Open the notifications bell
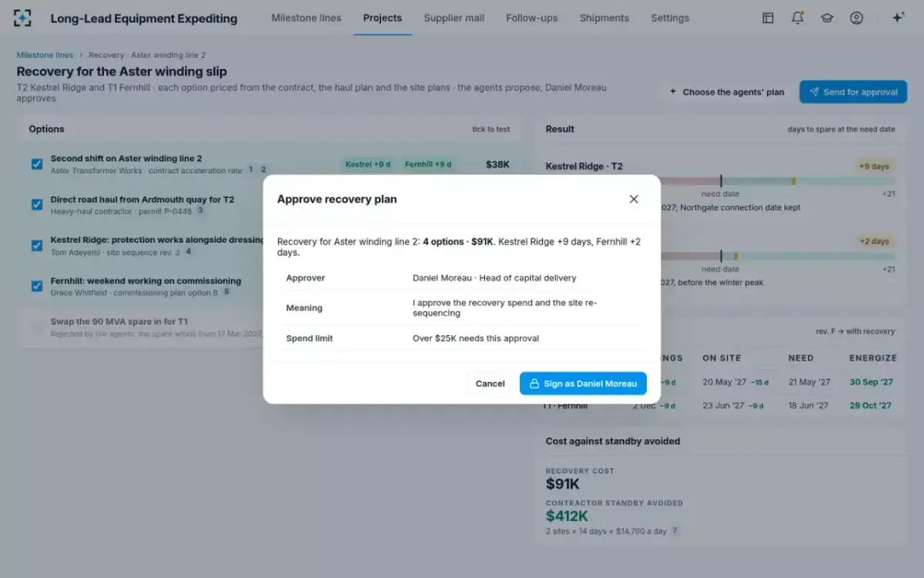This screenshot has height=578, width=924. click(798, 18)
